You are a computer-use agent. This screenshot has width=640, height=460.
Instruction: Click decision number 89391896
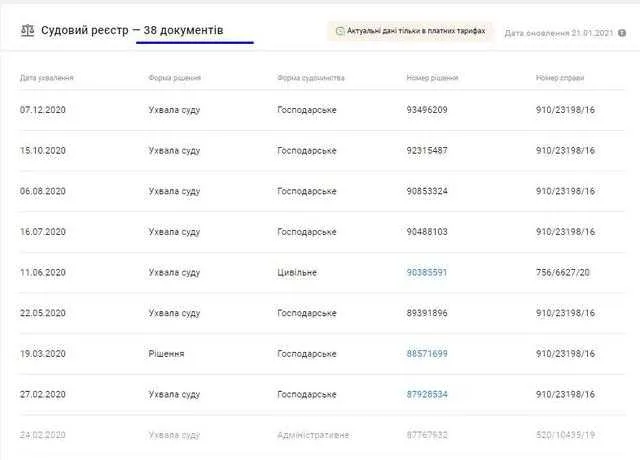(x=427, y=313)
